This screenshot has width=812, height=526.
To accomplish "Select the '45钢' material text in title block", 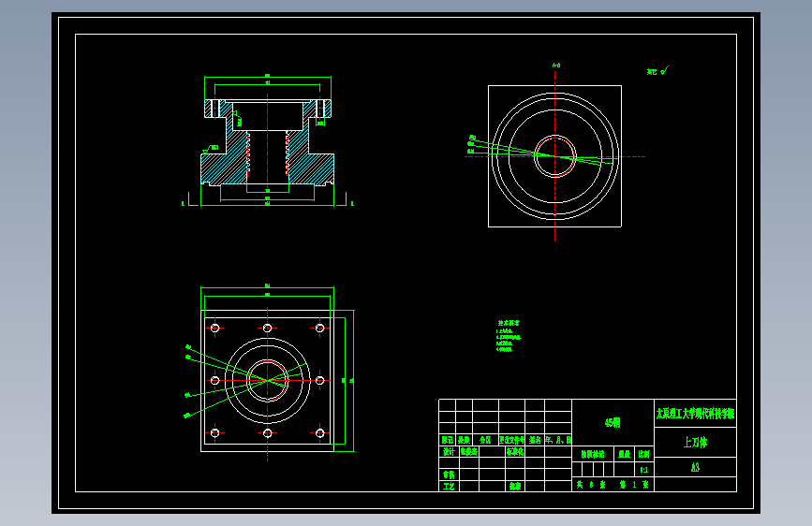I will click(x=613, y=423).
